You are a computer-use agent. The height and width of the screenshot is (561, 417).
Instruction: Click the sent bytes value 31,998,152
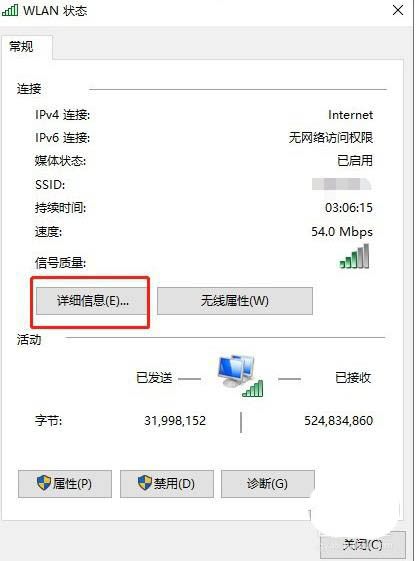[x=175, y=421]
